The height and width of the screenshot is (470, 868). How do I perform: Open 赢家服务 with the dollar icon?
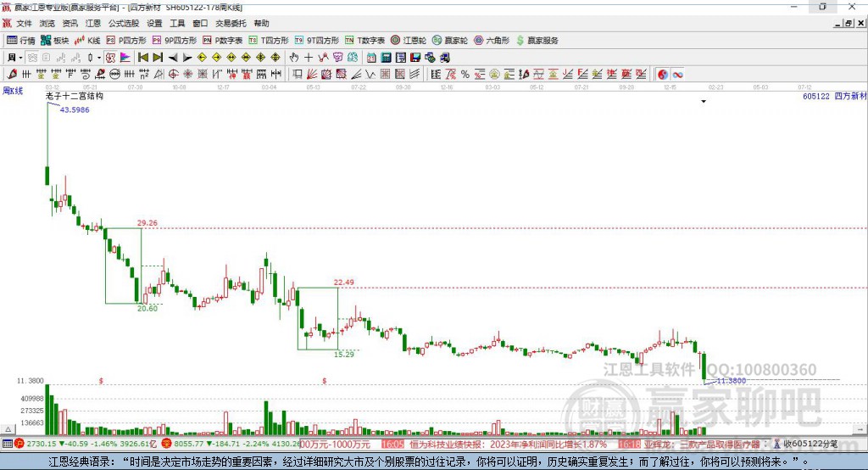[x=537, y=41]
